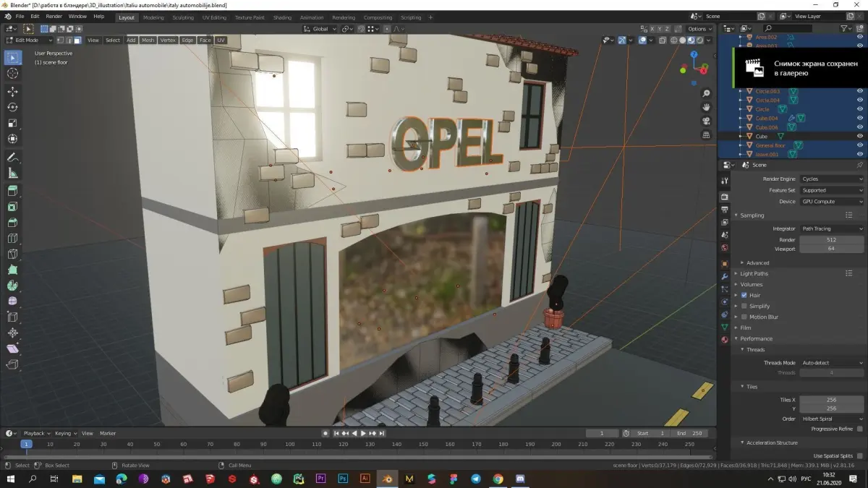Click the play animation button
This screenshot has height=488, width=868.
tap(363, 433)
